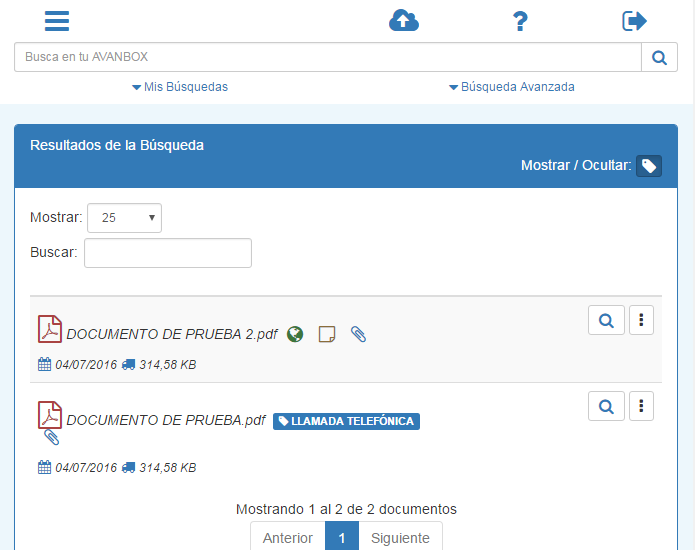Open the hamburger main menu
The image size is (695, 550).
[x=57, y=21]
